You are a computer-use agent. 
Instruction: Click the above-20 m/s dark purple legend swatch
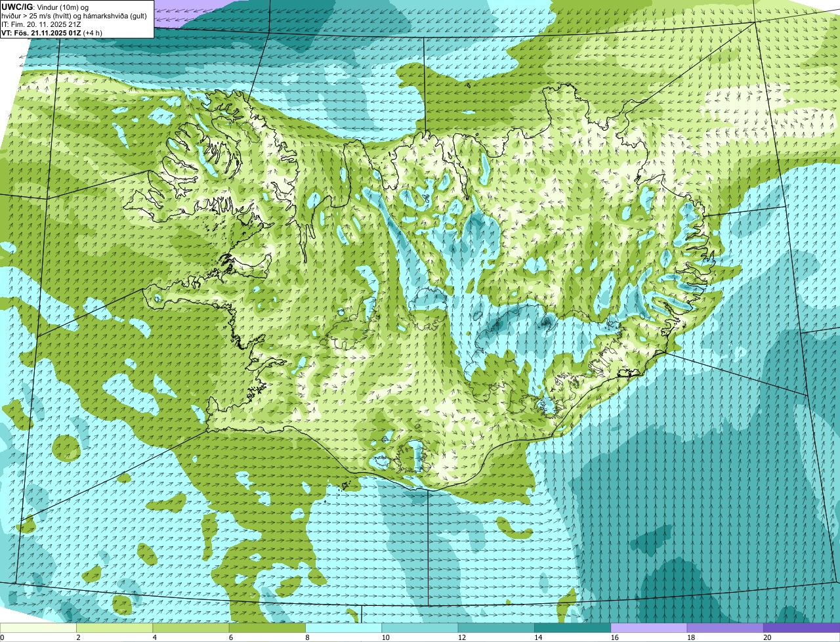click(x=801, y=628)
